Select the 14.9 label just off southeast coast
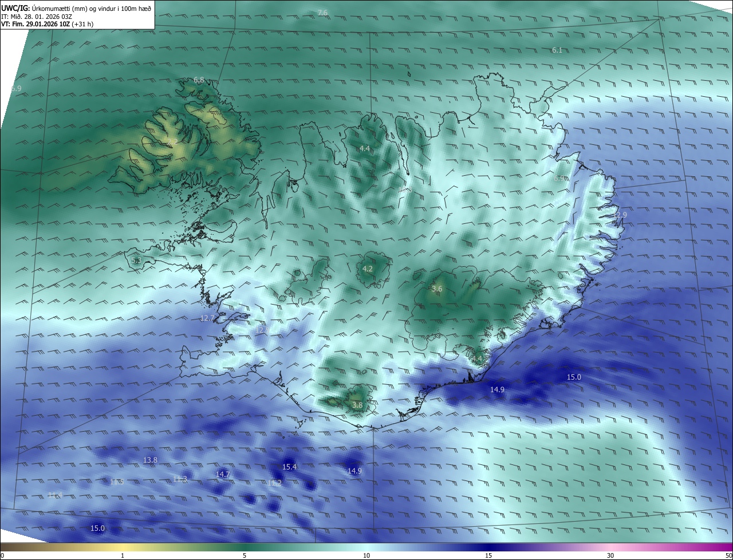This screenshot has width=733, height=560. click(497, 389)
